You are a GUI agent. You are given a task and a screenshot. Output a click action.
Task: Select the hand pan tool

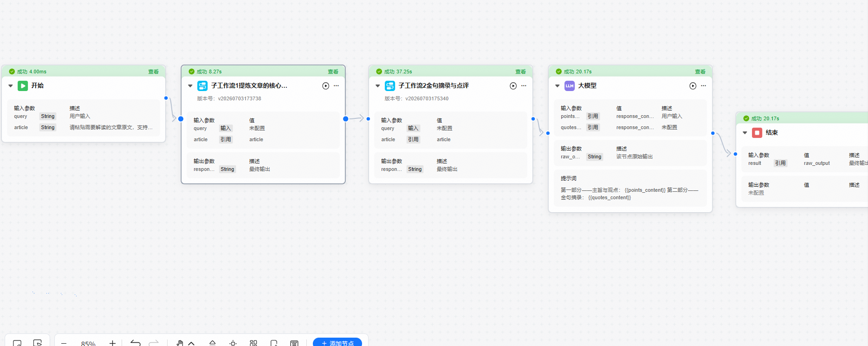tap(180, 343)
